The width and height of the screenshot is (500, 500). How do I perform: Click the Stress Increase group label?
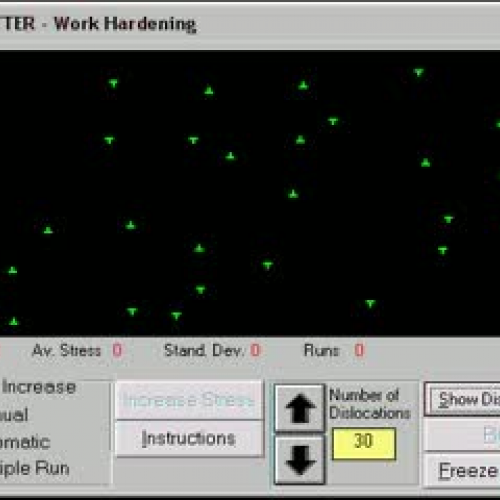[38, 387]
